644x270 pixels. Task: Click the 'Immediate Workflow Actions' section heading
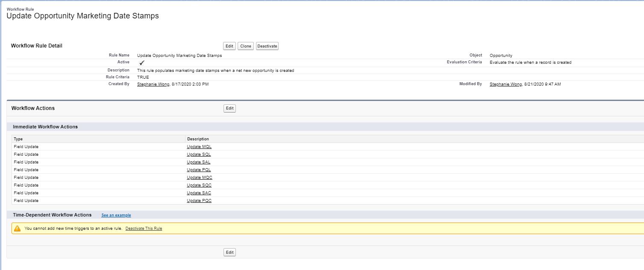coord(45,127)
